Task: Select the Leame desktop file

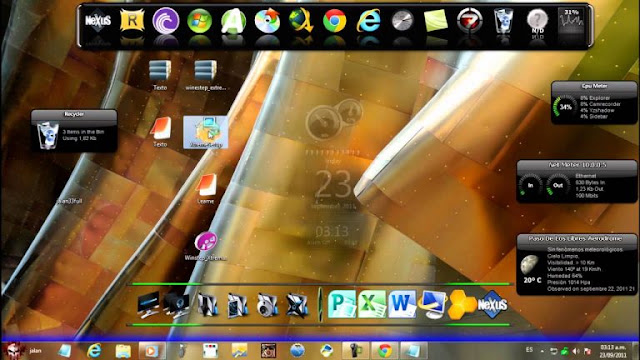Action: click(206, 189)
